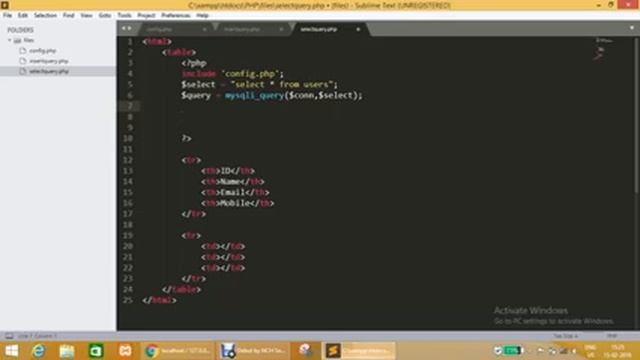The width and height of the screenshot is (640, 360).
Task: Open the Preferences menu
Action: (176, 16)
